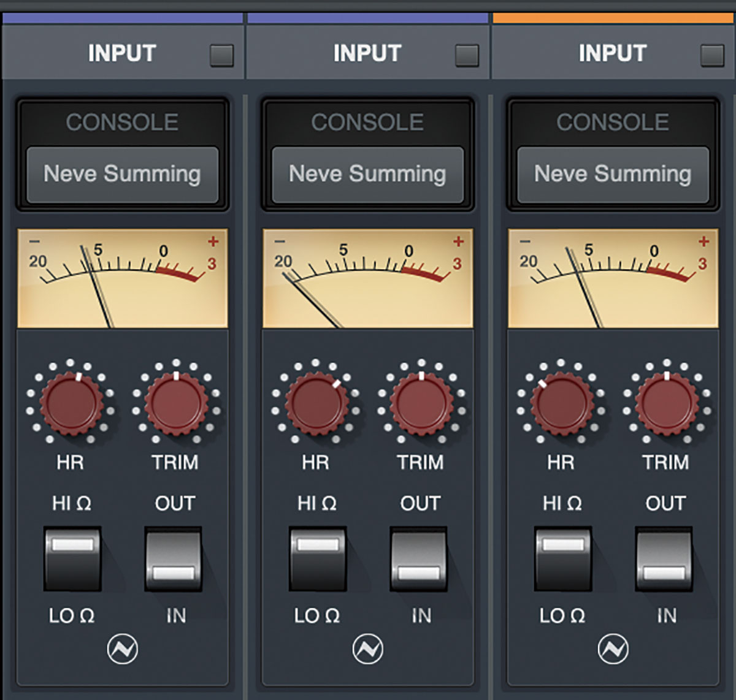Enable the first channel's INPUT checkbox

point(221,55)
